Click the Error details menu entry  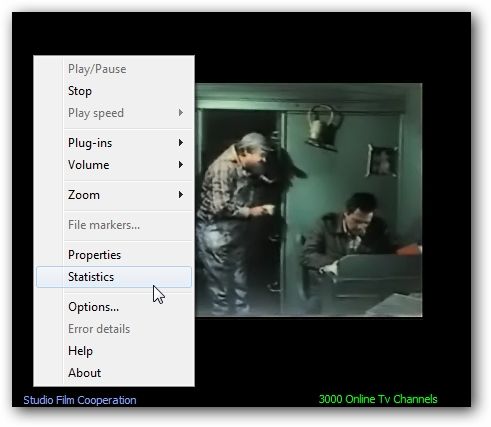click(x=114, y=329)
